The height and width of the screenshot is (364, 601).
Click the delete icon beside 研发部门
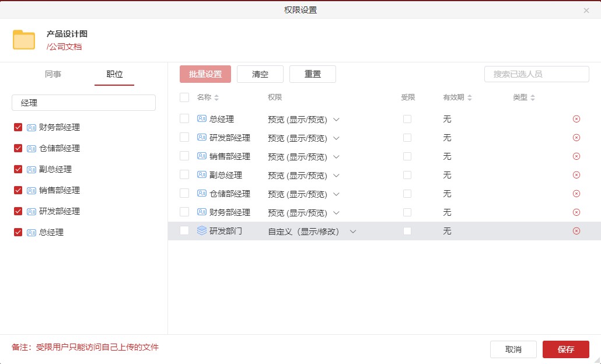[x=576, y=231]
